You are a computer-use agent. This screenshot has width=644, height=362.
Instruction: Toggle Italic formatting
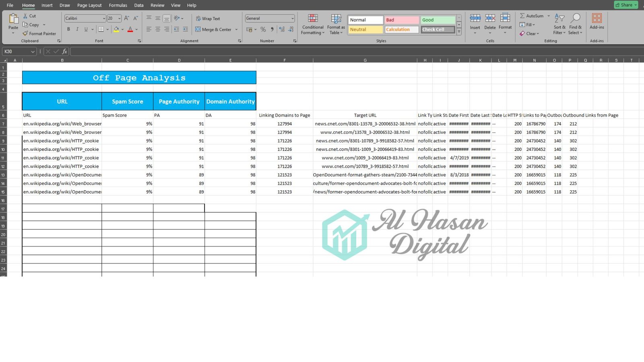click(x=77, y=29)
